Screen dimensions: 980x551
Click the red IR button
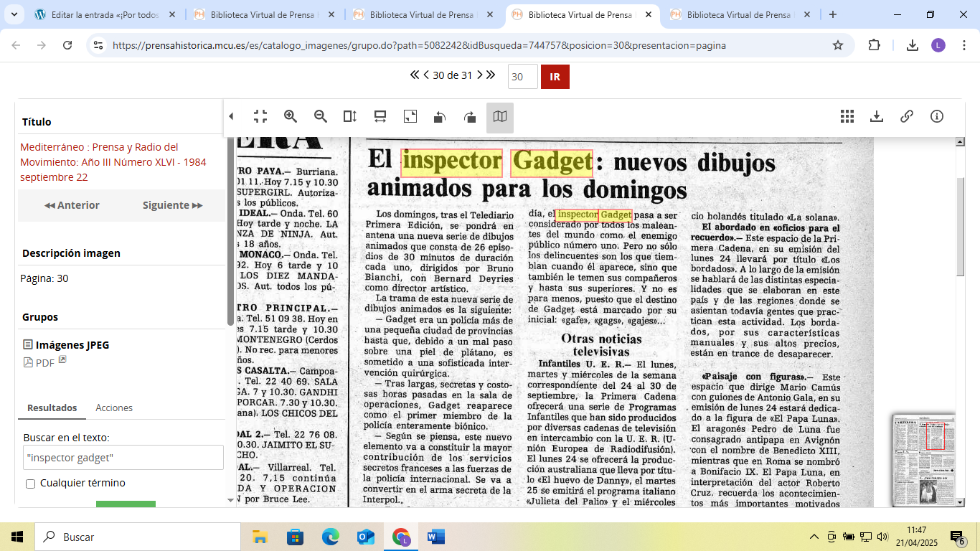tap(555, 77)
